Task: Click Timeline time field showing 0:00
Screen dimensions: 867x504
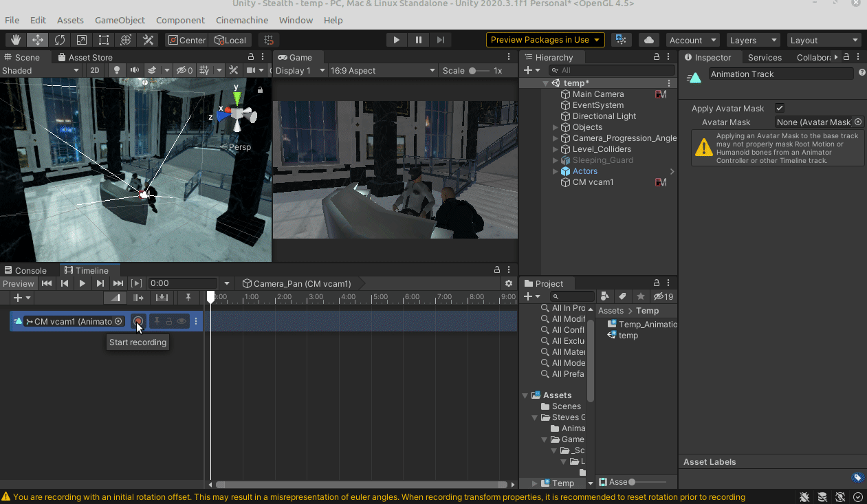Action: [183, 283]
